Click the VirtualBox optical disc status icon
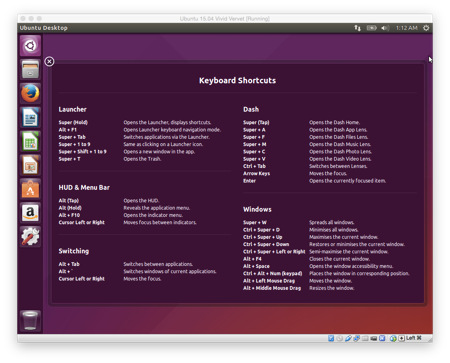The height and width of the screenshot is (363, 450). [x=339, y=338]
